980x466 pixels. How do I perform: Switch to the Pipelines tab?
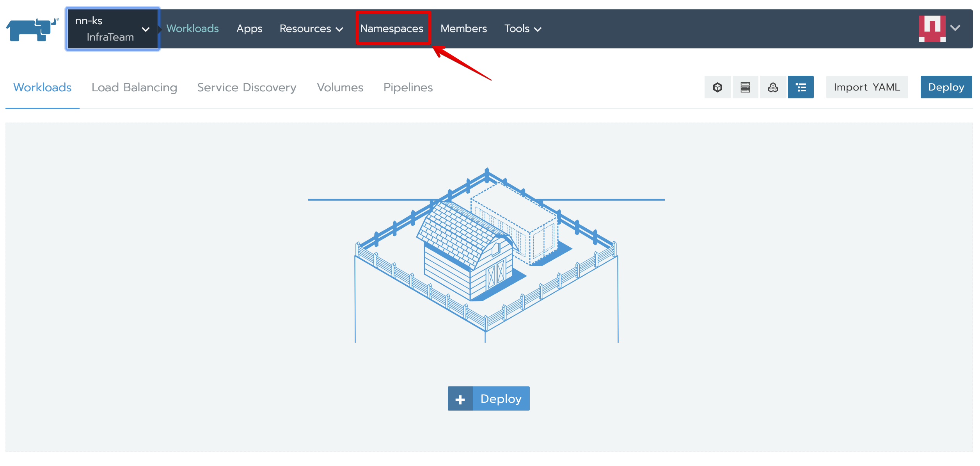pos(408,87)
